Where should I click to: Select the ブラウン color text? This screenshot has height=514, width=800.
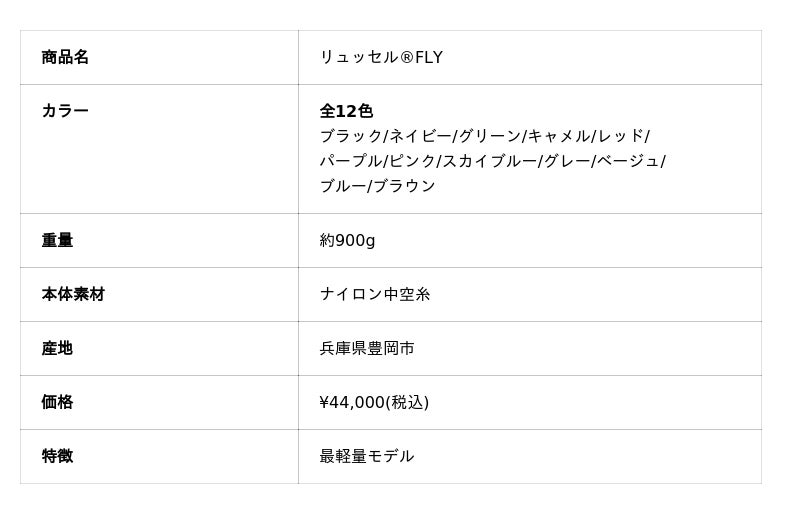click(404, 186)
